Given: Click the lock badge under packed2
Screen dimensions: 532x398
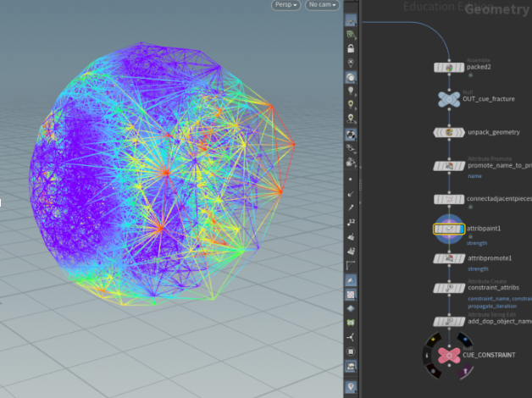Looking at the screenshot, I should pyautogui.click(x=471, y=75).
